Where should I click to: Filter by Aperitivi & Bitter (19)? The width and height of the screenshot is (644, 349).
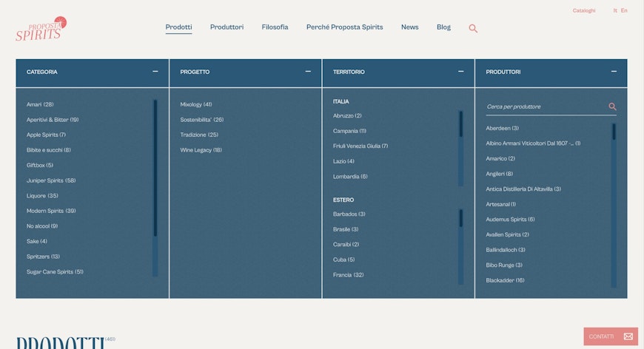coord(53,120)
